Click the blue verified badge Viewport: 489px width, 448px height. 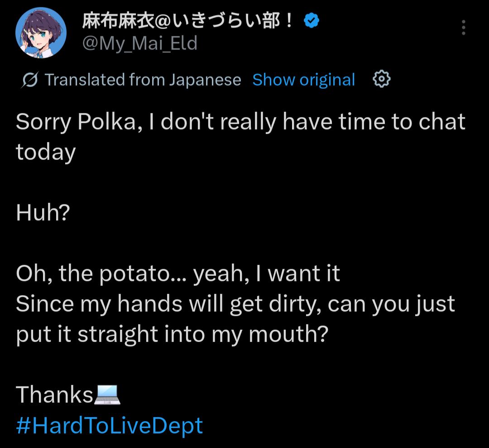(x=312, y=20)
